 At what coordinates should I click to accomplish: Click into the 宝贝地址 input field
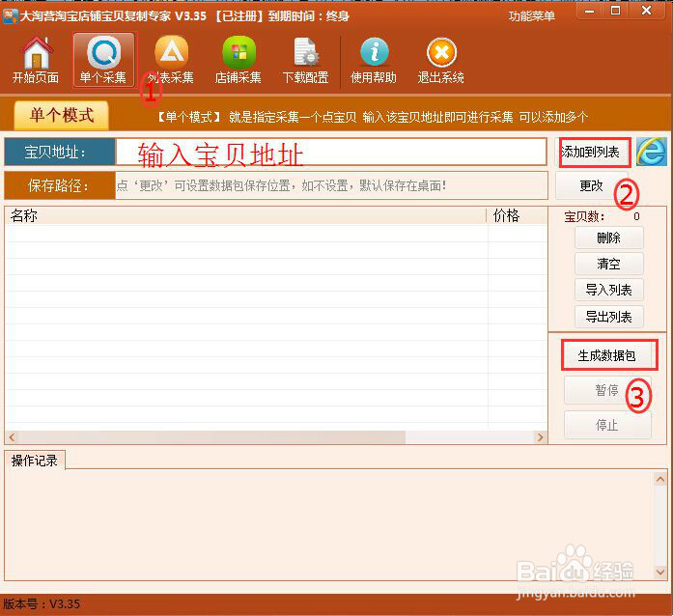coord(330,152)
